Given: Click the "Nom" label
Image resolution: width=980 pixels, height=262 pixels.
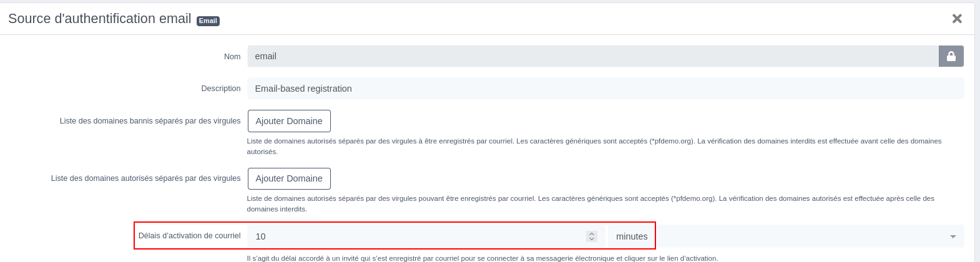Looking at the screenshot, I should [232, 57].
